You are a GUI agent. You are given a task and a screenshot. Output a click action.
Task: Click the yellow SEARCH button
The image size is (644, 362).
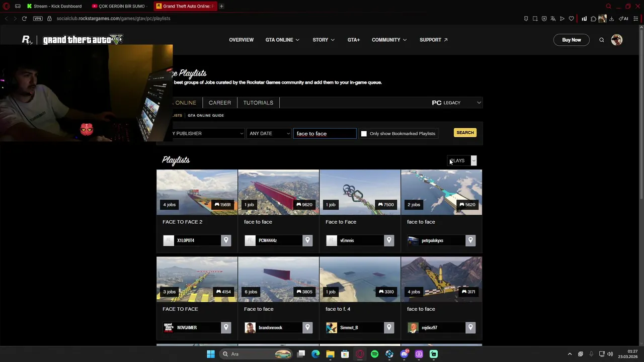pos(465,133)
